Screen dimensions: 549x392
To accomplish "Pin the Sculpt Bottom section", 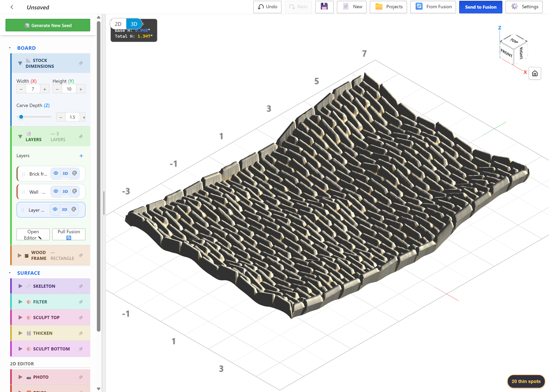I will coord(81,349).
